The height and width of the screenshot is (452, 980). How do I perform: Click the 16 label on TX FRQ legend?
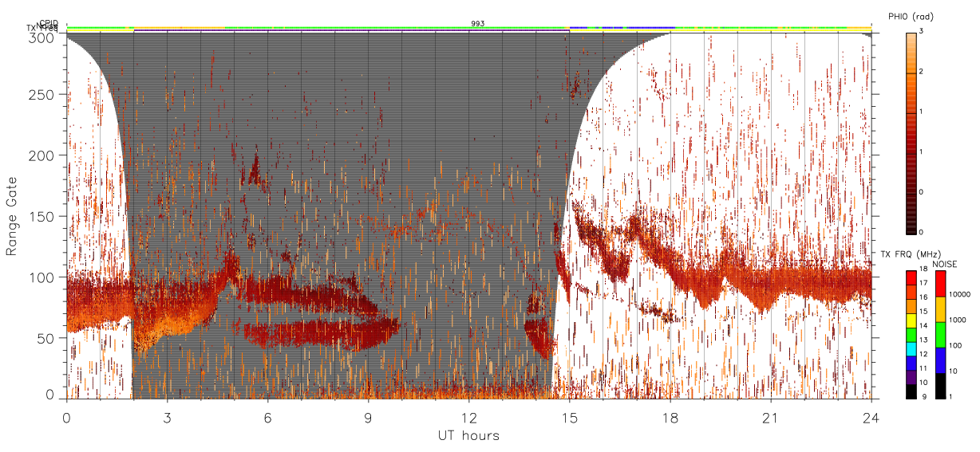pyautogui.click(x=925, y=297)
